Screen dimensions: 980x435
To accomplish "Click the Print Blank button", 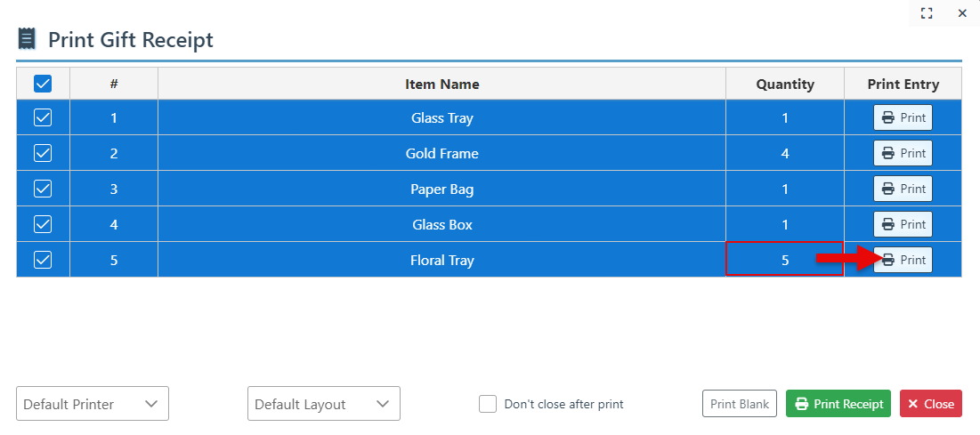I will [x=740, y=404].
